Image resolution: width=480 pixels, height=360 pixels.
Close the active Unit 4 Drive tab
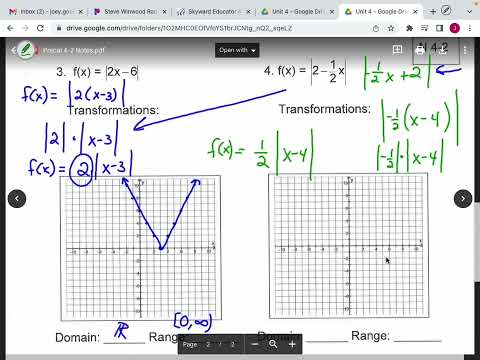415,12
